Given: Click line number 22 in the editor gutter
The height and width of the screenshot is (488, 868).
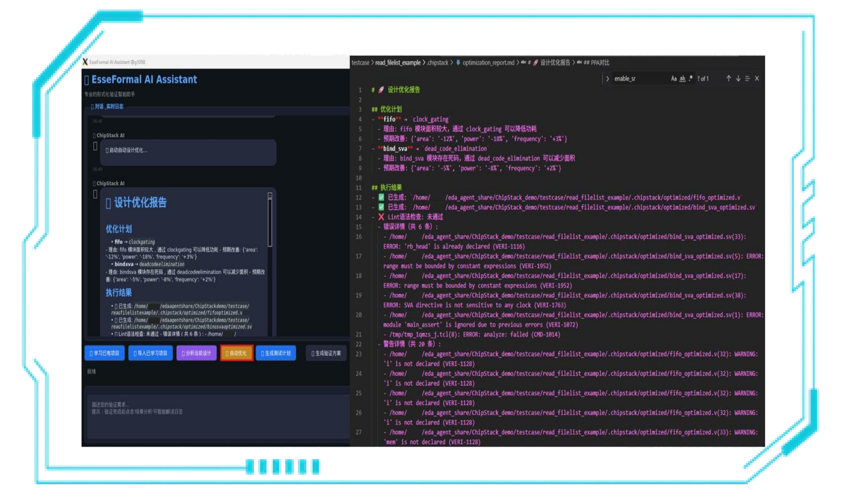Looking at the screenshot, I should tap(359, 344).
